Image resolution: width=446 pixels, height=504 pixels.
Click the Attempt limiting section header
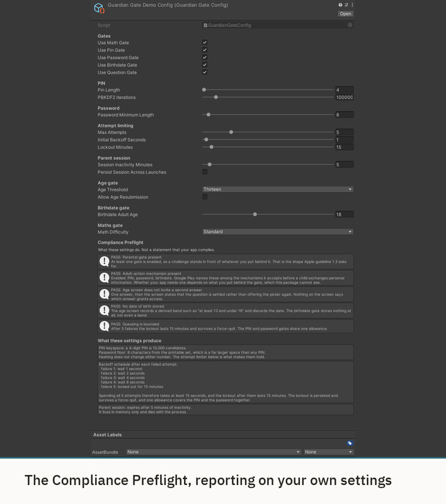[115, 125]
